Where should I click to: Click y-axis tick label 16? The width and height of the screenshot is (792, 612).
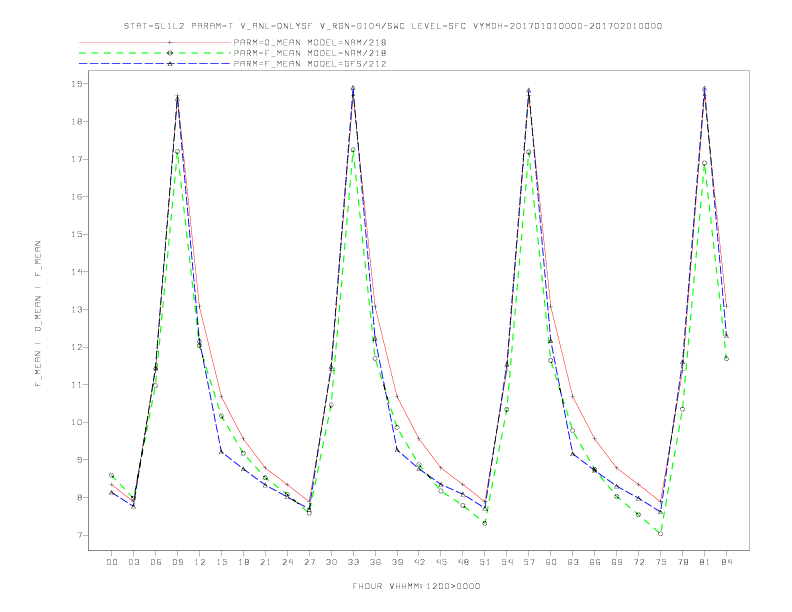pyautogui.click(x=77, y=197)
